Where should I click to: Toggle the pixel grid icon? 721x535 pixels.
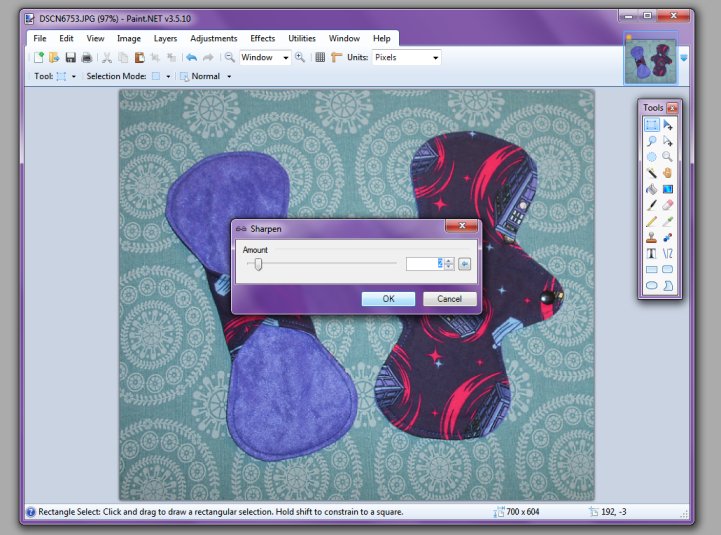click(x=320, y=58)
